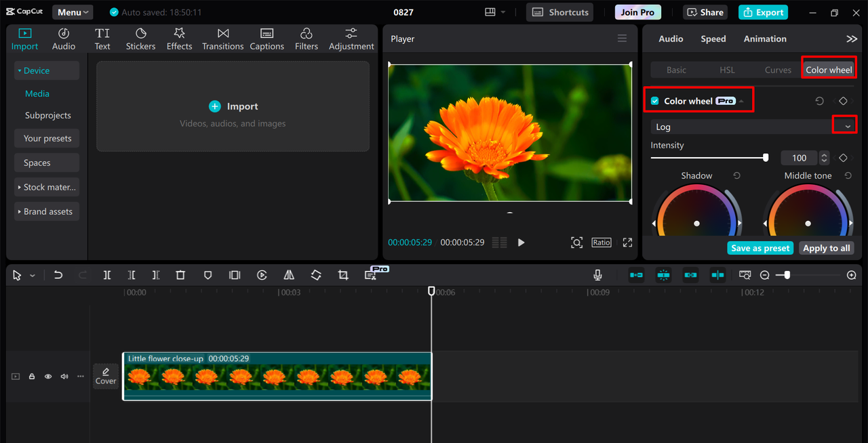Collapse the Device tree section
The image size is (868, 443).
47,70
